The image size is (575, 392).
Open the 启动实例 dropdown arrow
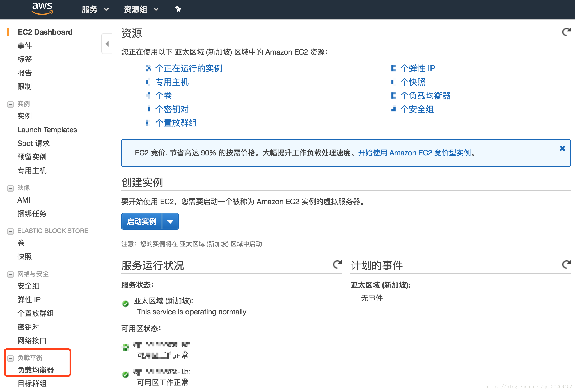click(x=171, y=221)
